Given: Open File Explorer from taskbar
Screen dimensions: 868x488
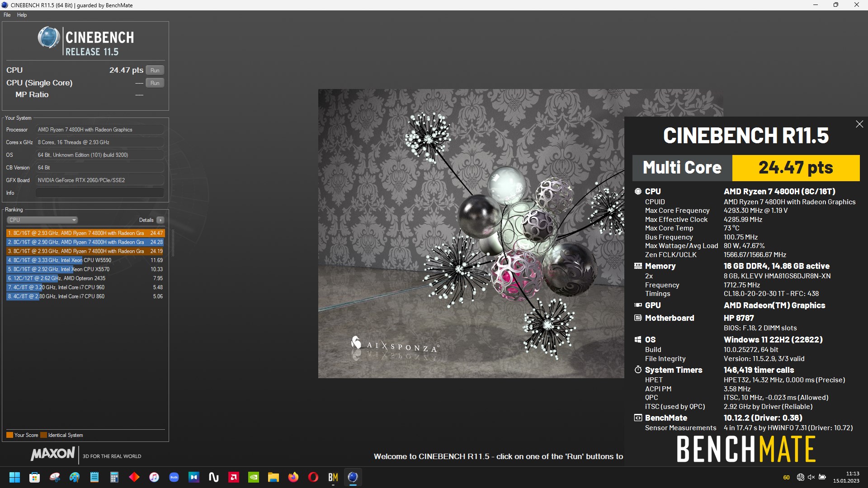Looking at the screenshot, I should point(274,477).
